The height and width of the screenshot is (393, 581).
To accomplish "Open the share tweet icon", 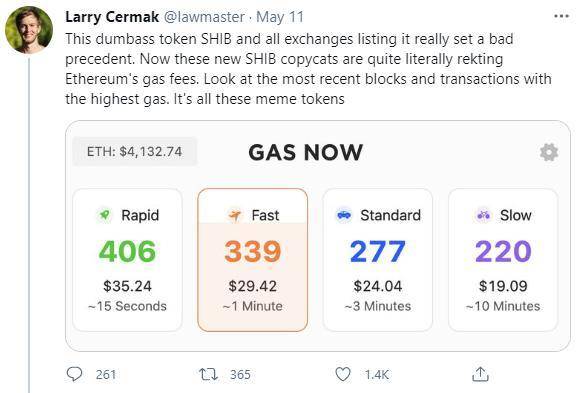I will click(481, 374).
